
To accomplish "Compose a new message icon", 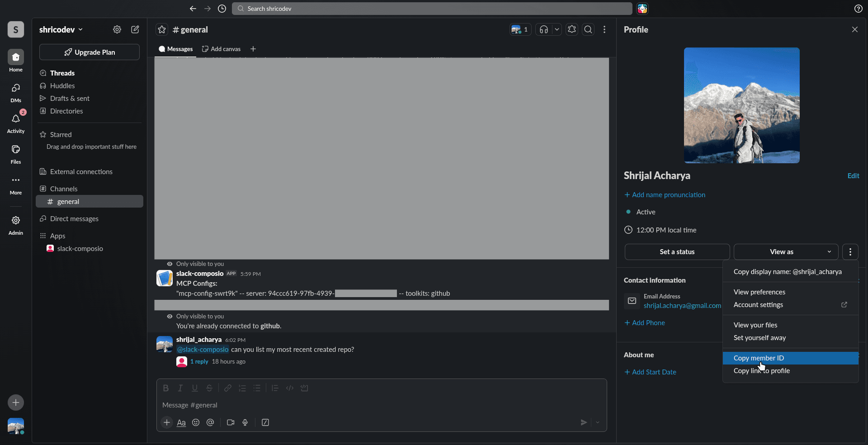I will [x=135, y=29].
